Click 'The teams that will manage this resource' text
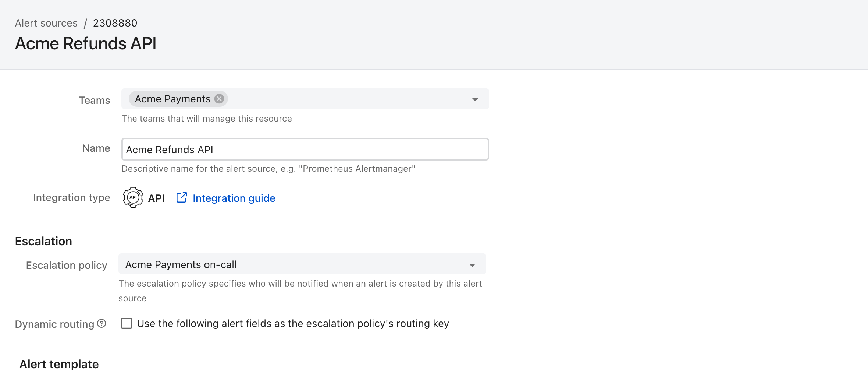Screen dimensions: 868x383 click(207, 119)
